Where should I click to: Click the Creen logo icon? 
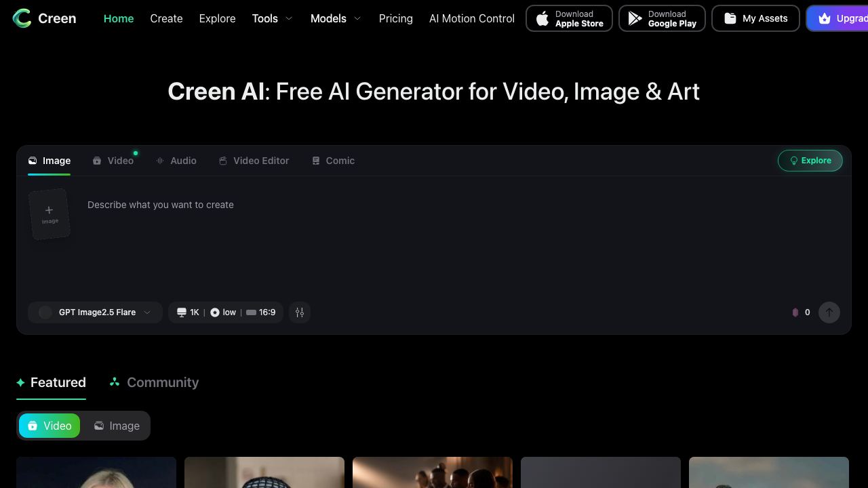click(22, 18)
